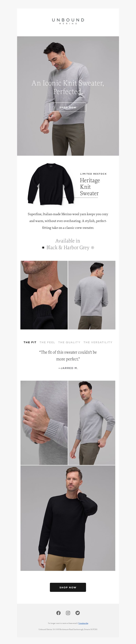This screenshot has height=644, width=136.
Task: Open the Twitter social icon
Action: (78, 613)
